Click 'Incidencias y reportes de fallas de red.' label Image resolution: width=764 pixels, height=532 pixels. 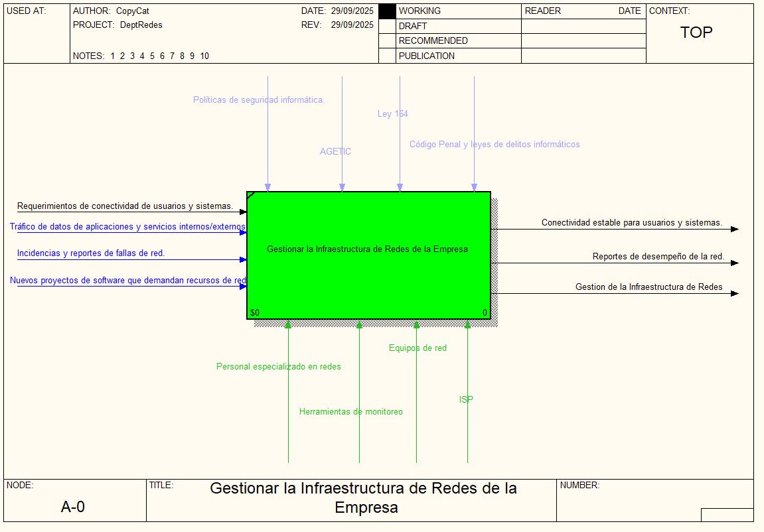point(91,253)
